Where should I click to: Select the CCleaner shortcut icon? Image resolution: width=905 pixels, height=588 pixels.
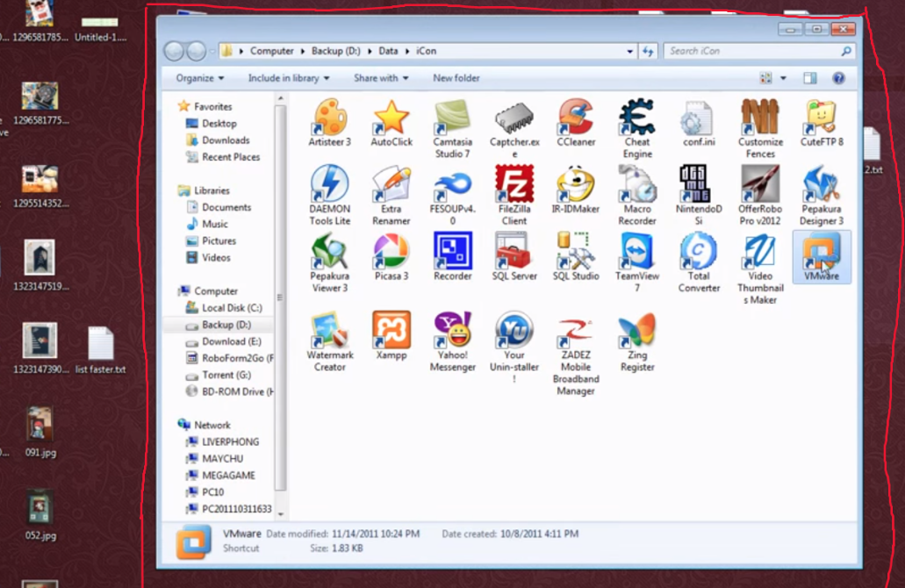pos(576,118)
